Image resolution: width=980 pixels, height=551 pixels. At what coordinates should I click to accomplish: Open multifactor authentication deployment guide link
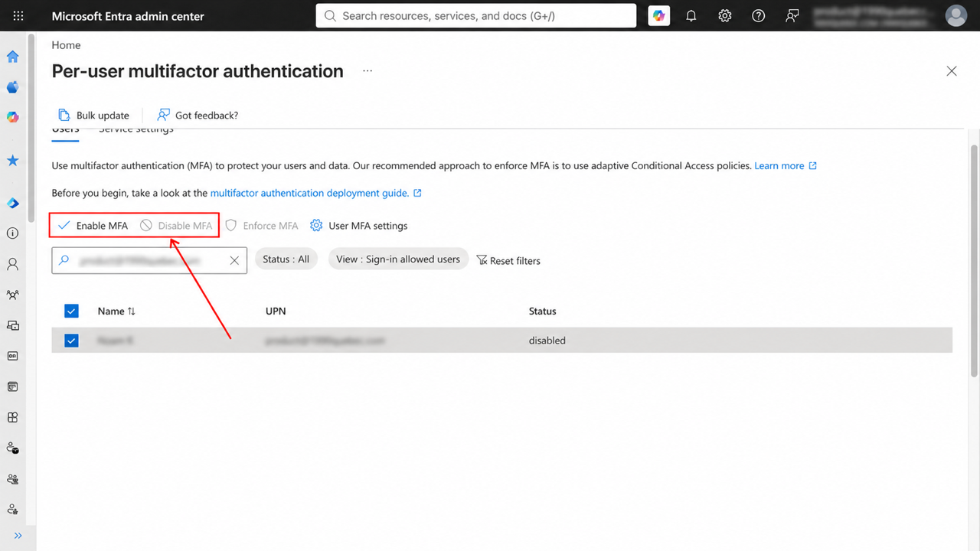tap(315, 193)
